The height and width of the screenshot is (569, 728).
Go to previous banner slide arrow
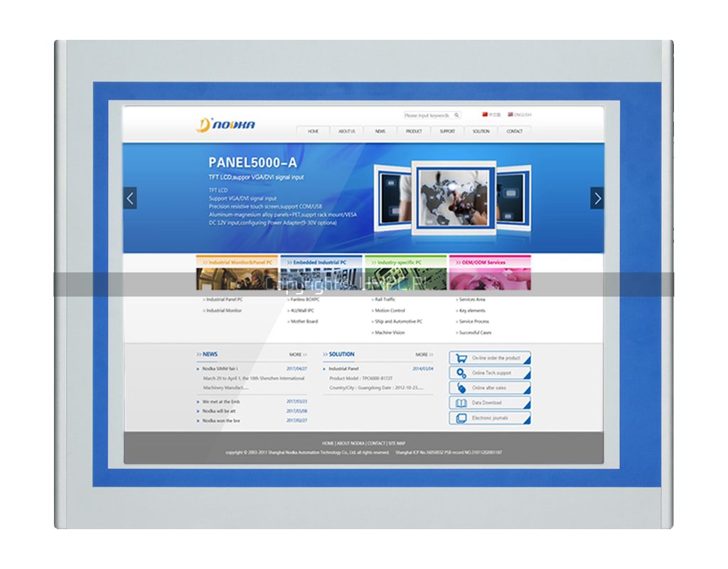click(x=129, y=198)
